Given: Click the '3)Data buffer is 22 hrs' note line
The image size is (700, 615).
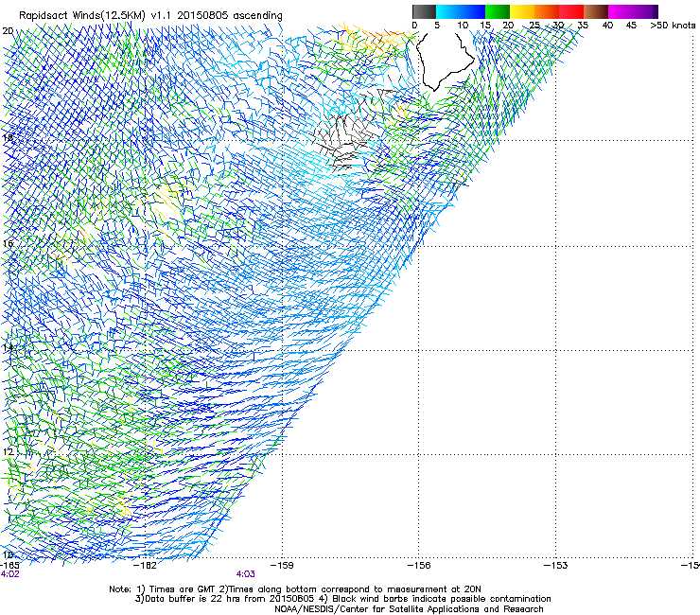Looking at the screenshot, I should (342, 599).
